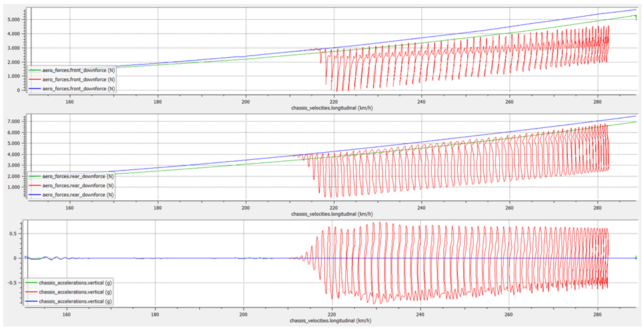Click red front_downforce legend color line

[35, 80]
